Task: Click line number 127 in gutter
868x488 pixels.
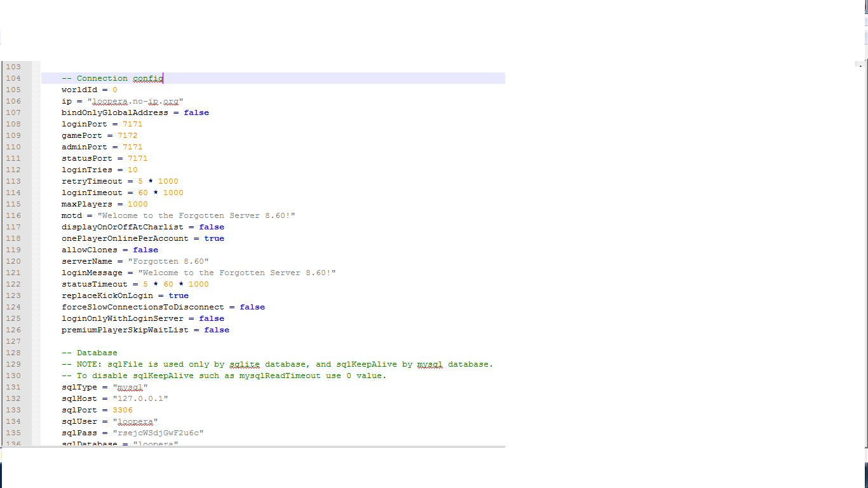Action: 13,341
